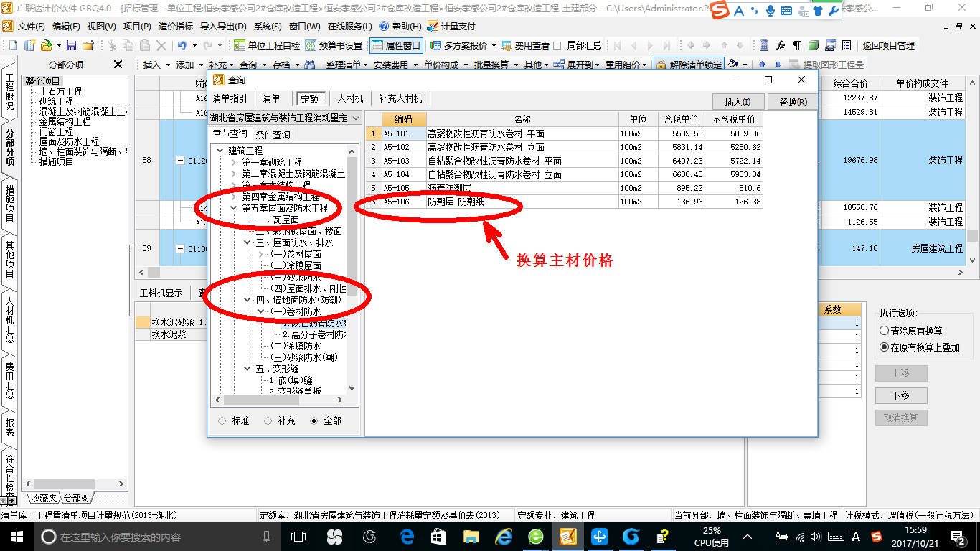Click the 替换(R) button
The width and height of the screenshot is (980, 551).
[x=792, y=102]
